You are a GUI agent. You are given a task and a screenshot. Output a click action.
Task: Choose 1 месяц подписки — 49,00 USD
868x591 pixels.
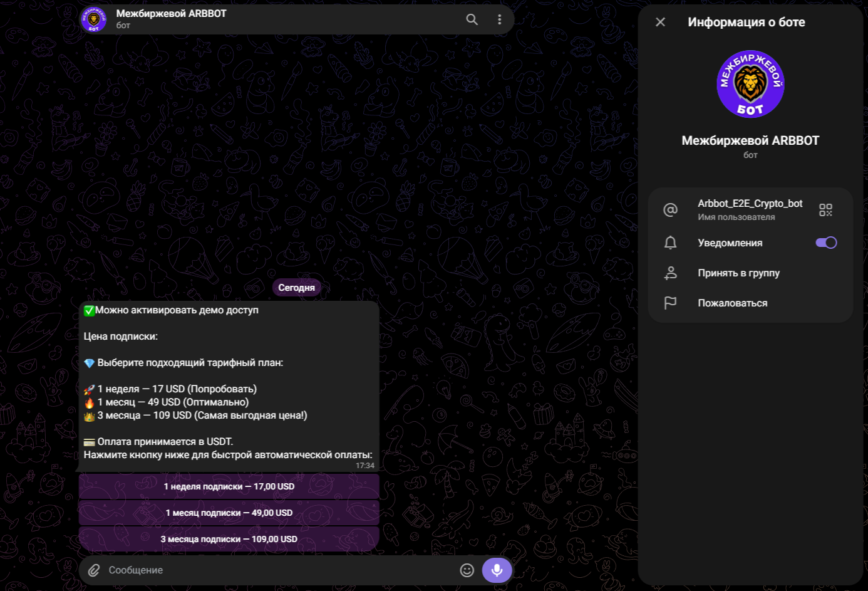point(229,513)
